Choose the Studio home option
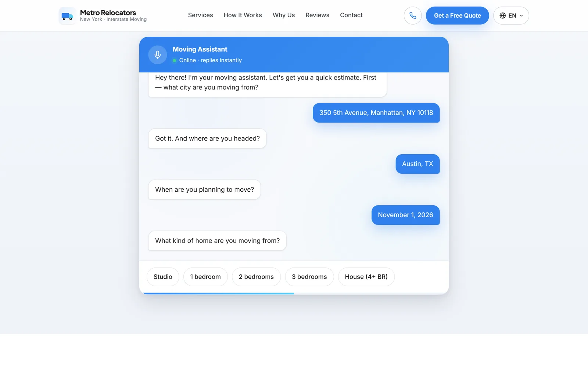The width and height of the screenshot is (588, 368). click(x=163, y=277)
